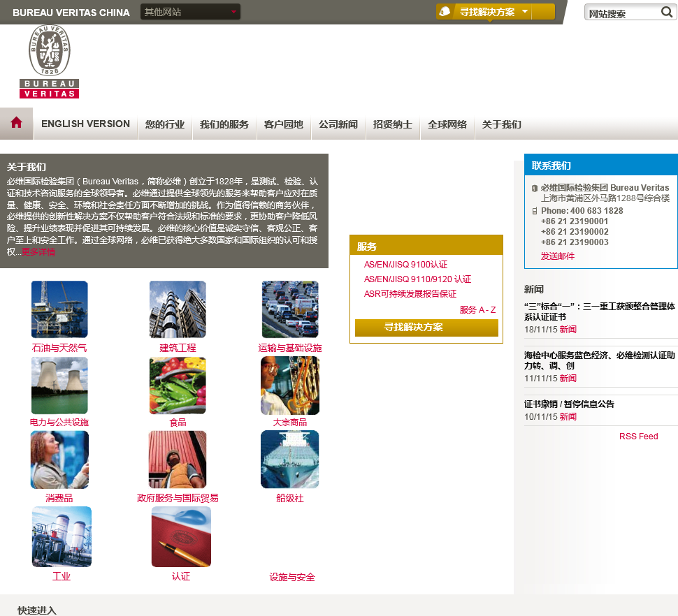Open the 石油与天然气 oil rig image
This screenshot has height=616, width=678.
click(59, 309)
